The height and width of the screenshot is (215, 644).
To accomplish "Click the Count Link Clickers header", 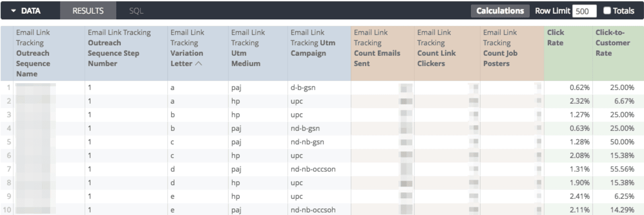I will pos(436,48).
